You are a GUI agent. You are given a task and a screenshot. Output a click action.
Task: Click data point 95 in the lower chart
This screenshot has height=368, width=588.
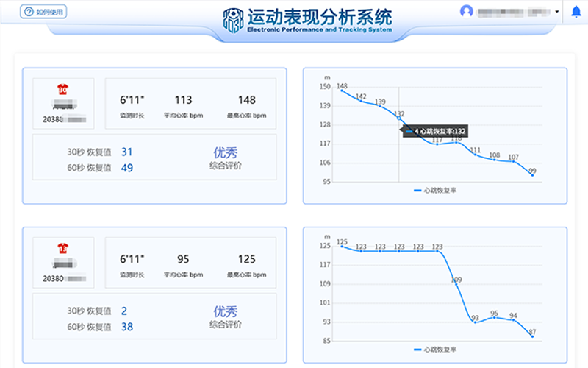494,318
